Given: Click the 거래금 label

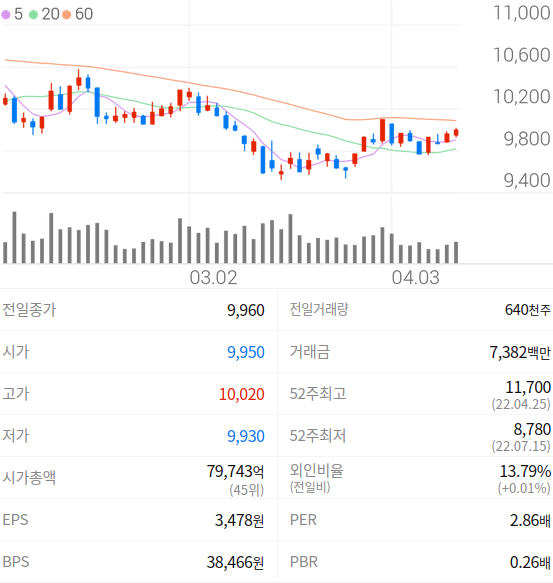Looking at the screenshot, I should [310, 352].
